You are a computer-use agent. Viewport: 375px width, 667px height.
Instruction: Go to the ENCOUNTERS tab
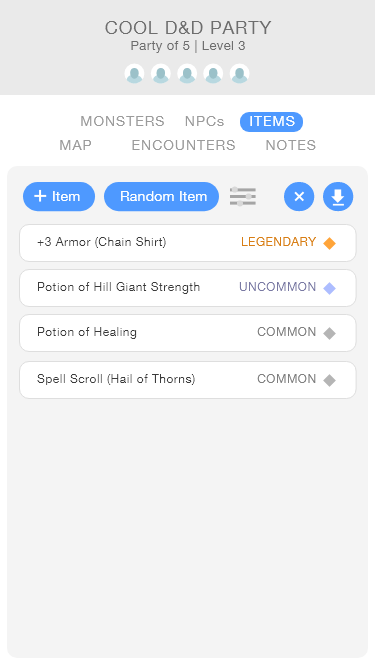(x=183, y=145)
